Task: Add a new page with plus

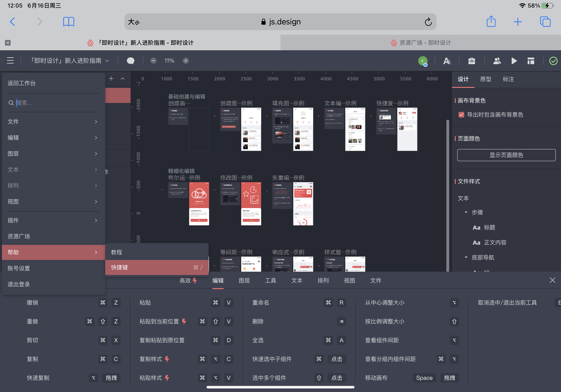Action: point(111,78)
